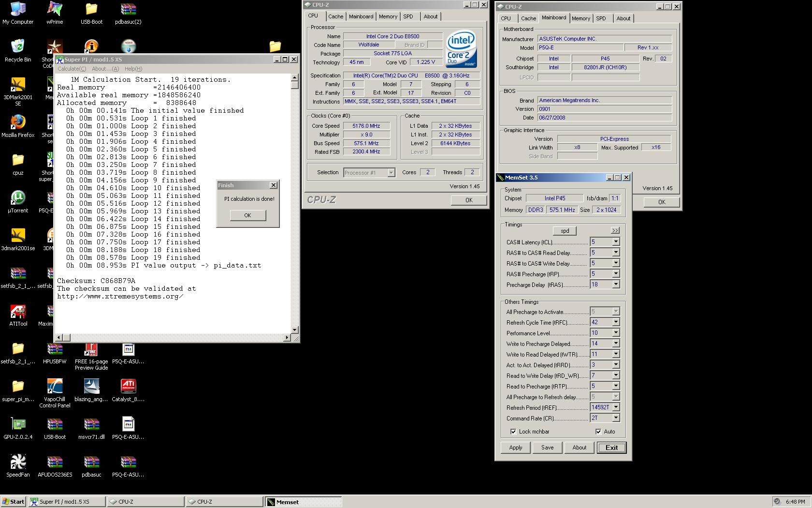Click the >> expand button in MemSet Timings
The height and width of the screenshot is (508, 812).
tap(615, 231)
